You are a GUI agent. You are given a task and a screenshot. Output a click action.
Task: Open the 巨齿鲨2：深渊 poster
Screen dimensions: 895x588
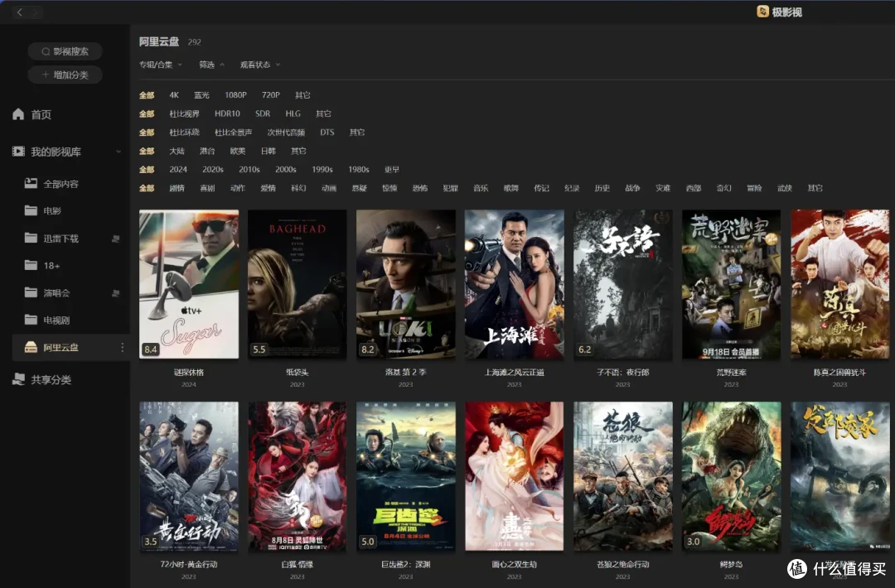tap(406, 476)
